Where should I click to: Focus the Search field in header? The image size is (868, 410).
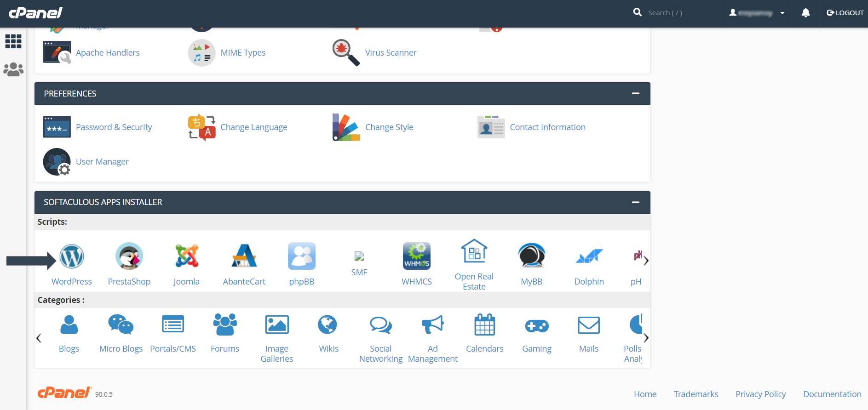[x=681, y=13]
